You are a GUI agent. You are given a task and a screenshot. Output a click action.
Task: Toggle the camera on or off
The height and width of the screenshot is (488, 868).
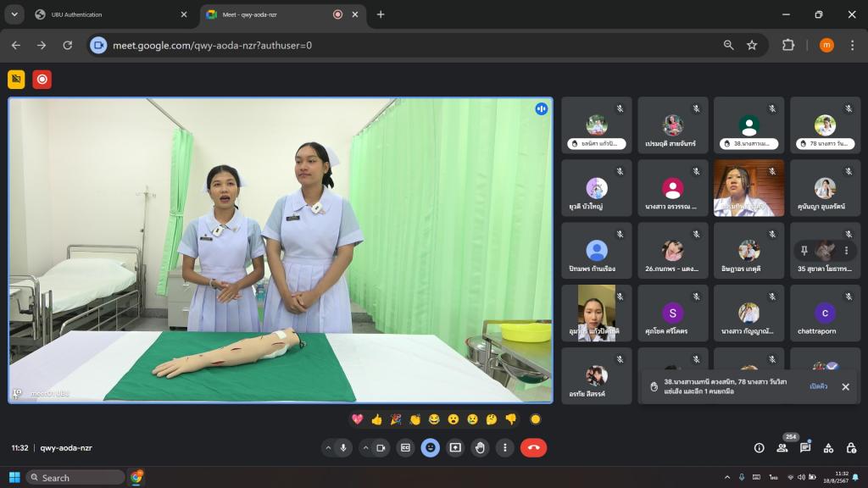click(x=381, y=447)
